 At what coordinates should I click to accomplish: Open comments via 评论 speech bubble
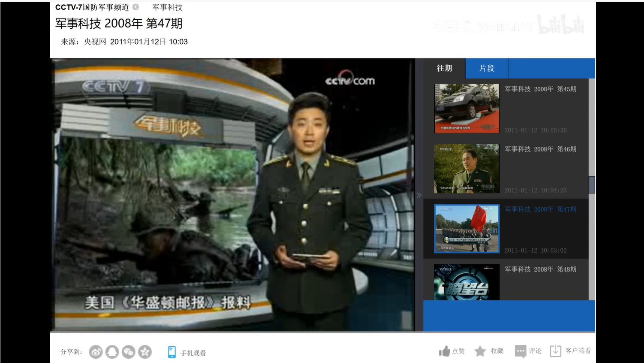click(520, 351)
